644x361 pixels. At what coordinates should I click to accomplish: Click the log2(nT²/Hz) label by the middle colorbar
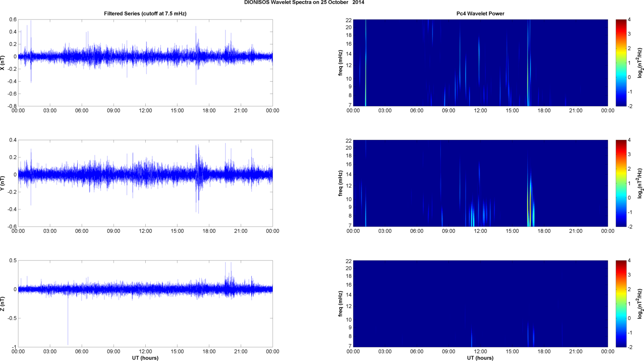640,183
